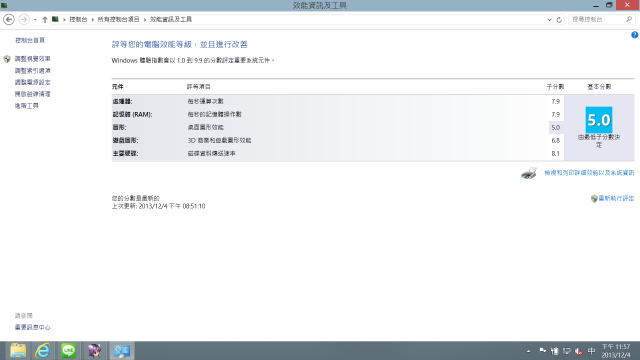Click the muted volume icon in tray
The width and height of the screenshot is (640, 360).
(578, 351)
